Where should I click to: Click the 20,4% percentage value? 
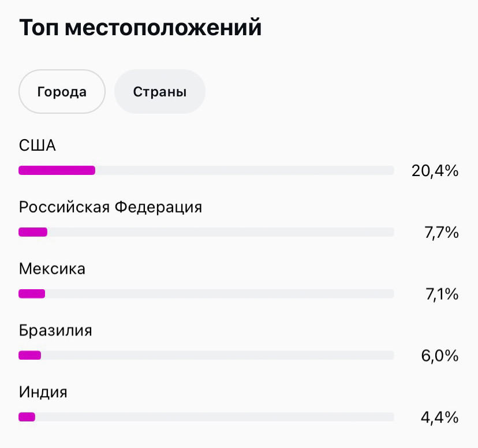click(436, 170)
